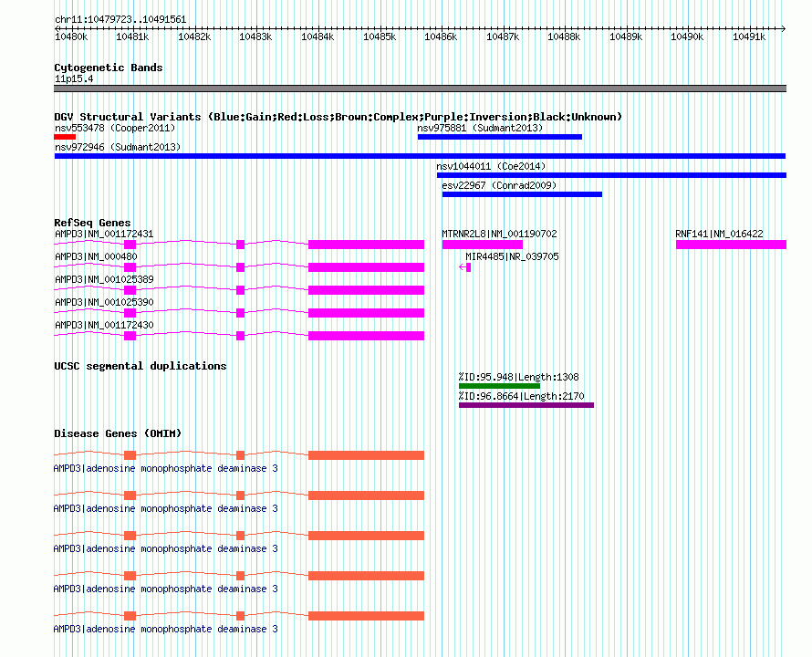Click the magenta RNF141 gene bar
812x657 pixels.
(x=731, y=245)
